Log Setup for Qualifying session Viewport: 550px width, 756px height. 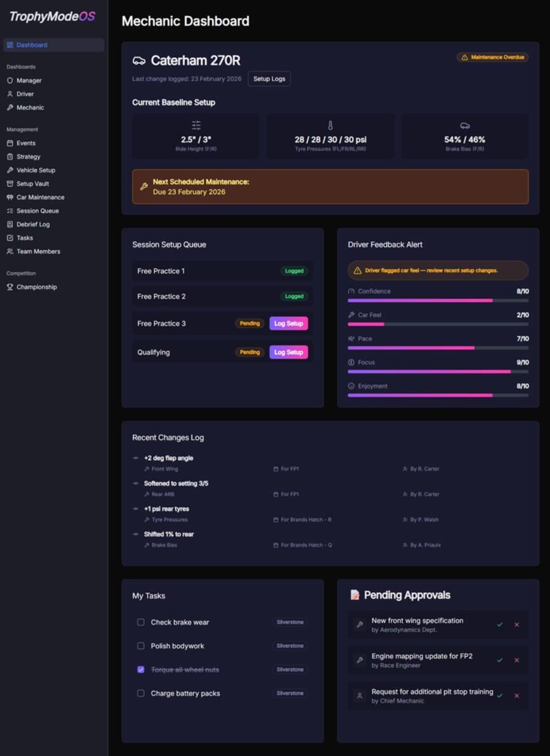(x=288, y=352)
